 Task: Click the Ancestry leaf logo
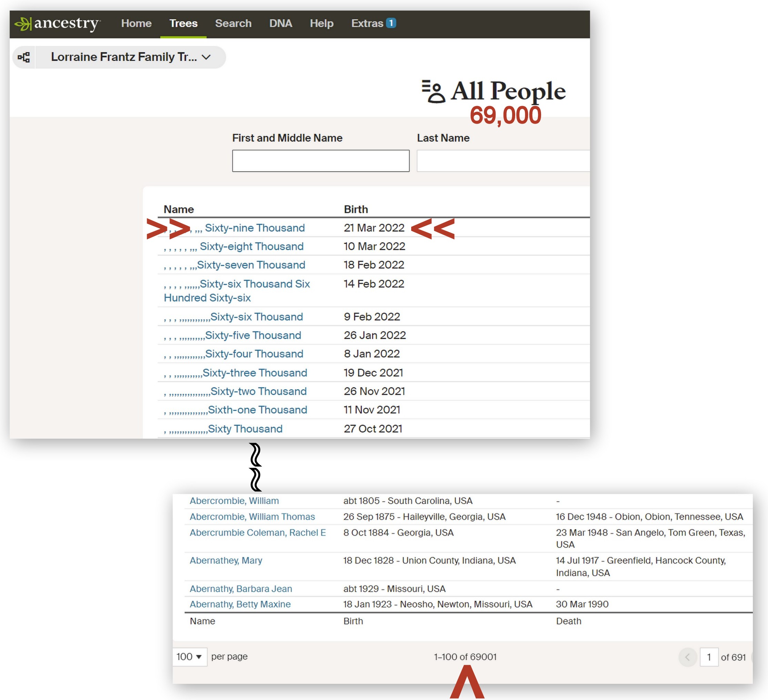(x=23, y=24)
